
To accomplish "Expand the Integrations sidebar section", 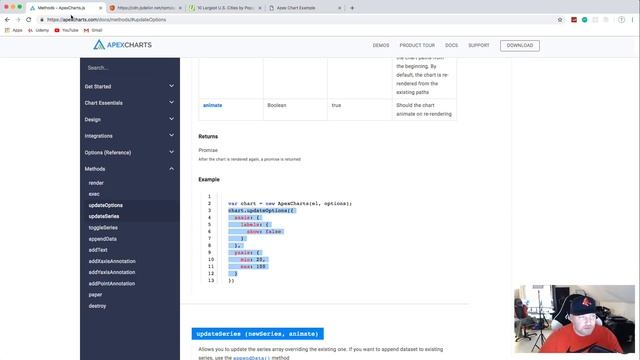I will click(x=130, y=136).
